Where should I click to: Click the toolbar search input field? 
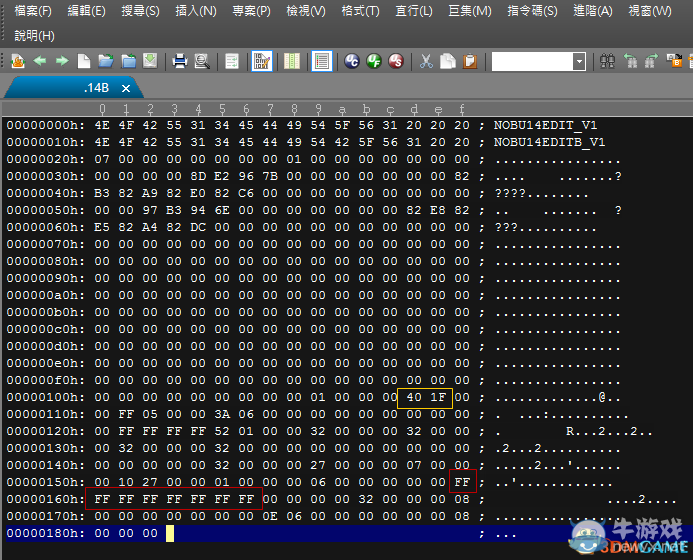pyautogui.click(x=532, y=61)
